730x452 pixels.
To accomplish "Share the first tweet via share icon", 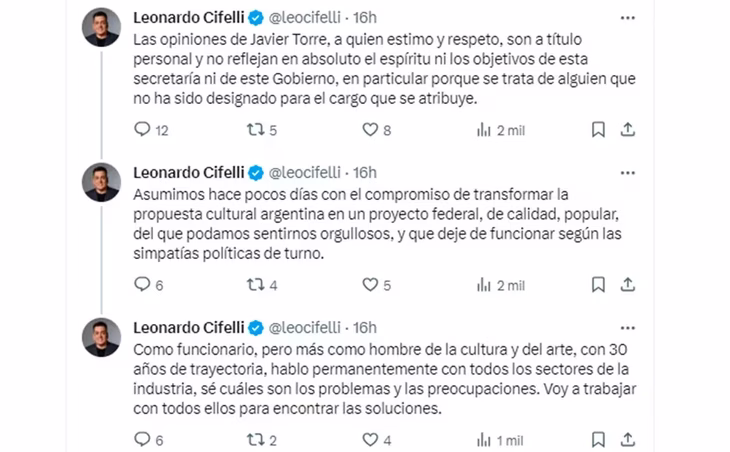I will pyautogui.click(x=627, y=129).
